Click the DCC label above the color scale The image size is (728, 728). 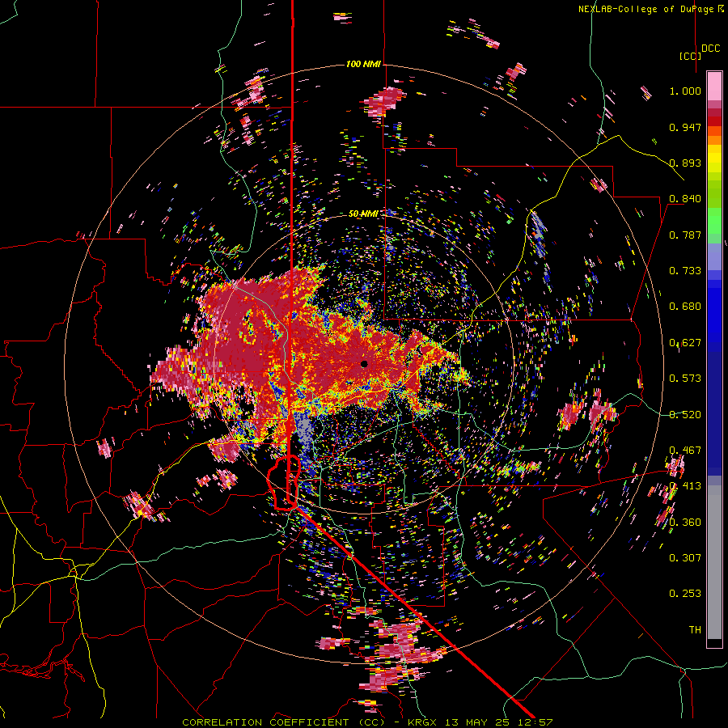710,49
